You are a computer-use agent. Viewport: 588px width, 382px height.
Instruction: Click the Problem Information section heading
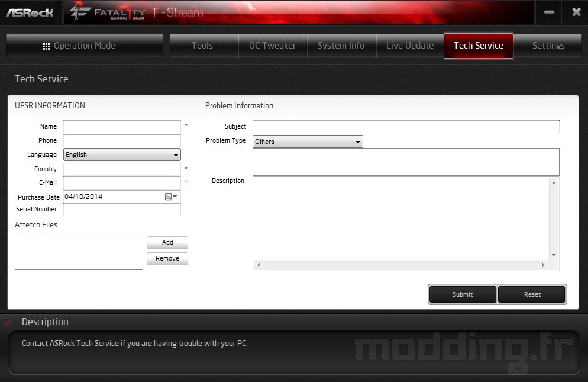239,105
